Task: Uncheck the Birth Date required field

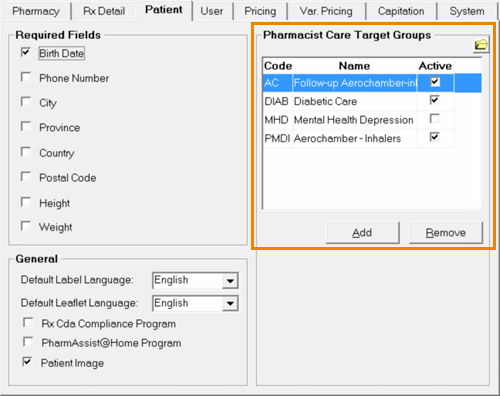Action: pyautogui.click(x=26, y=52)
